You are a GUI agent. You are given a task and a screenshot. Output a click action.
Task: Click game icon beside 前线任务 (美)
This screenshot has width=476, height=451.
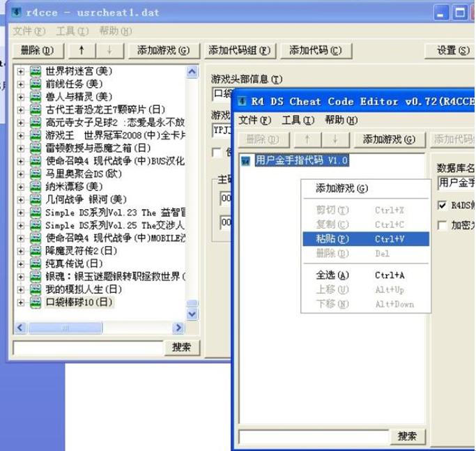(36, 84)
